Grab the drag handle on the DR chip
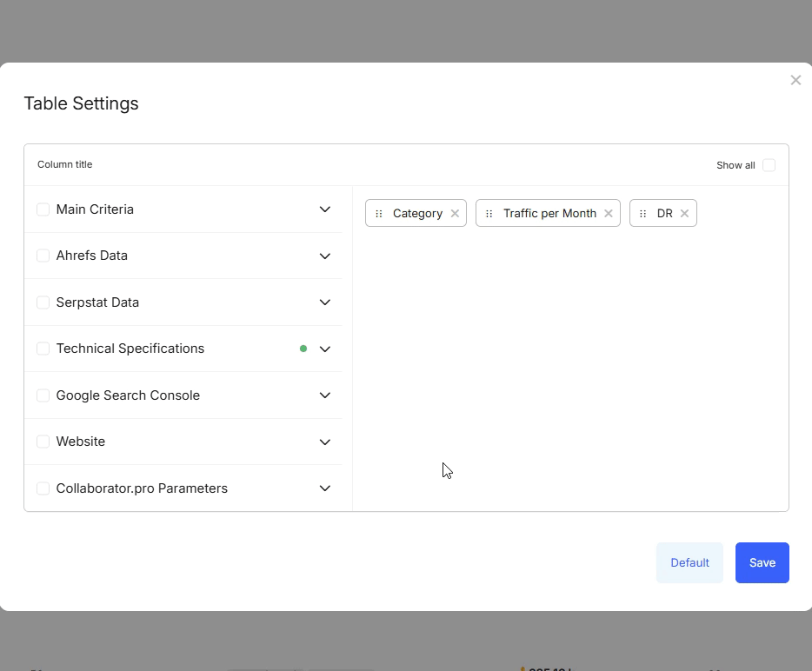812x671 pixels. (x=643, y=213)
